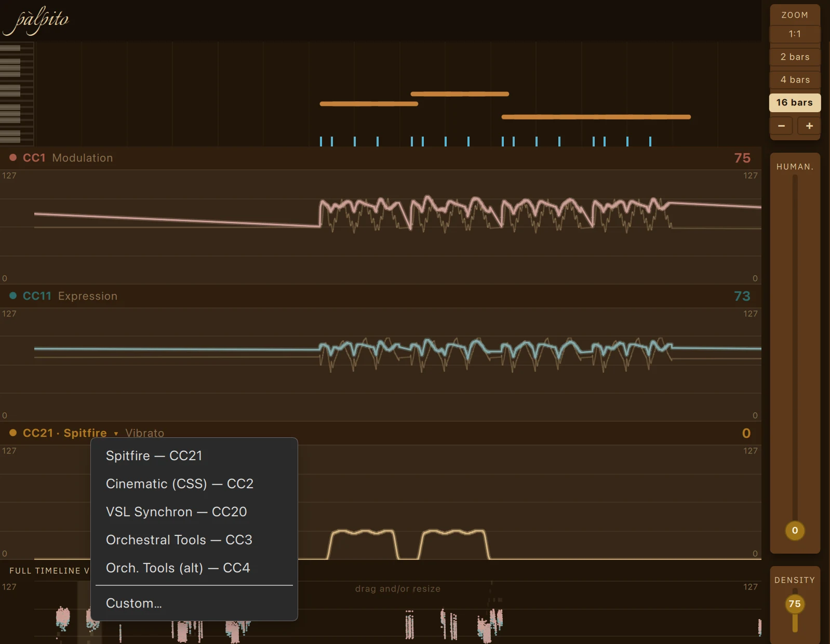Click the Vibrato label
The height and width of the screenshot is (644, 830).
(x=144, y=433)
